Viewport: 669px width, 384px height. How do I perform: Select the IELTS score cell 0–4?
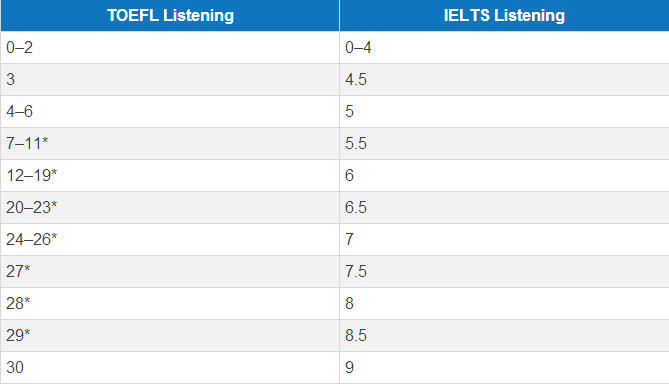(x=504, y=47)
